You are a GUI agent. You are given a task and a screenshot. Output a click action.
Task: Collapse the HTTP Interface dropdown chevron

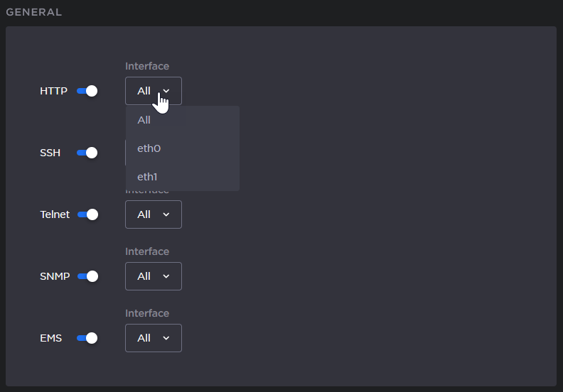click(166, 91)
